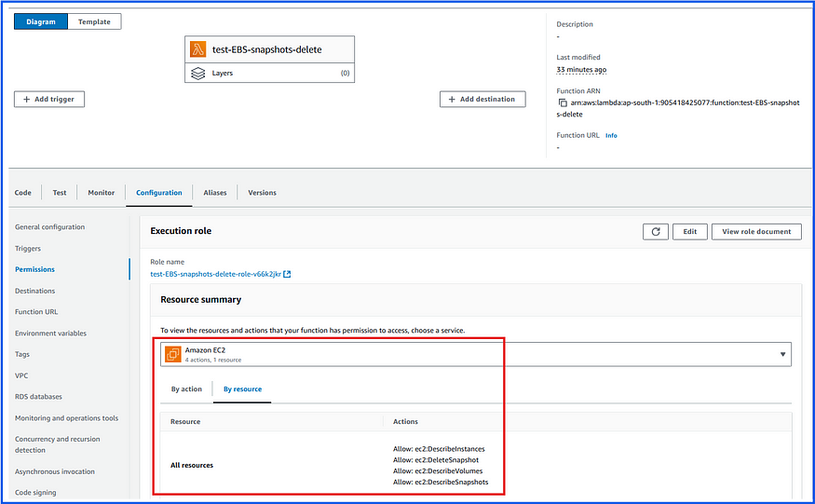Click 'Allow: ec2:DescribeInstances' action
This screenshot has width=815, height=504.
[x=439, y=449]
